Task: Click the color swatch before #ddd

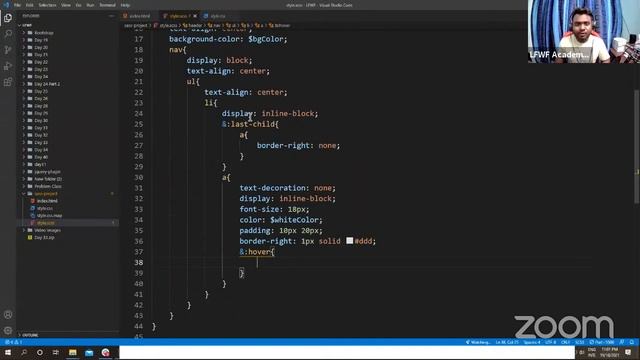Action: click(x=350, y=241)
